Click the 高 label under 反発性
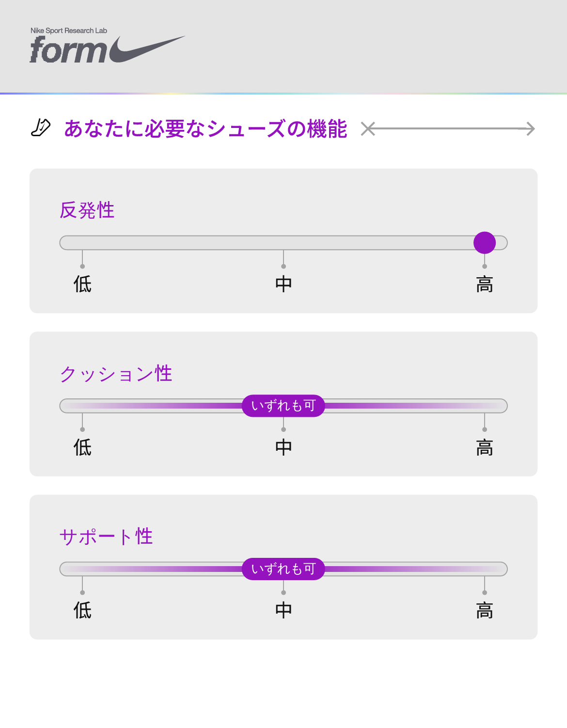Image resolution: width=567 pixels, height=728 pixels. point(485,285)
